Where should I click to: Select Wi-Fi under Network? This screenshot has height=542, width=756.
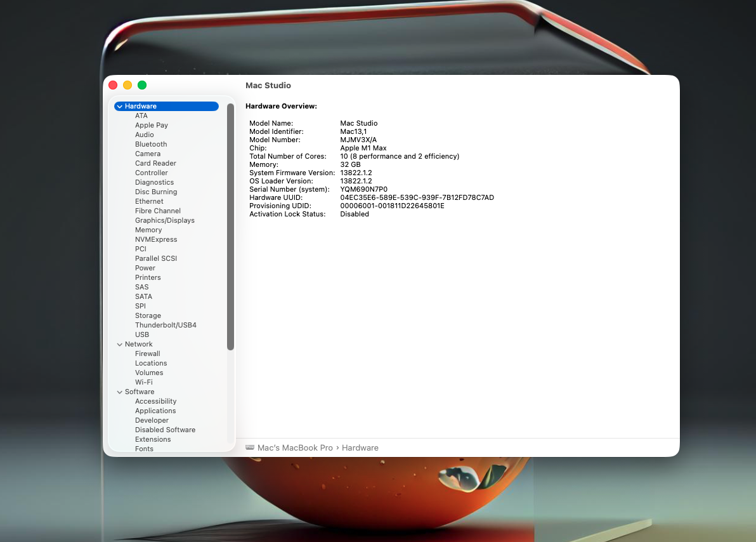tap(143, 382)
